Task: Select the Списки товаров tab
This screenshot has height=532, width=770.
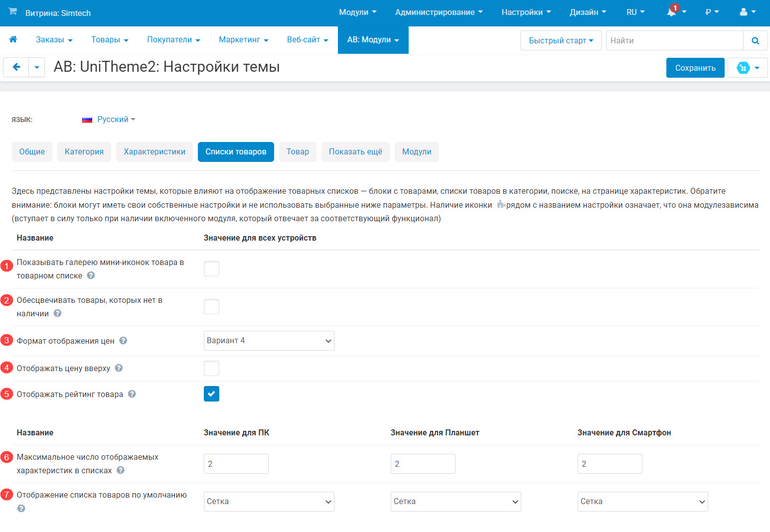Action: [236, 152]
